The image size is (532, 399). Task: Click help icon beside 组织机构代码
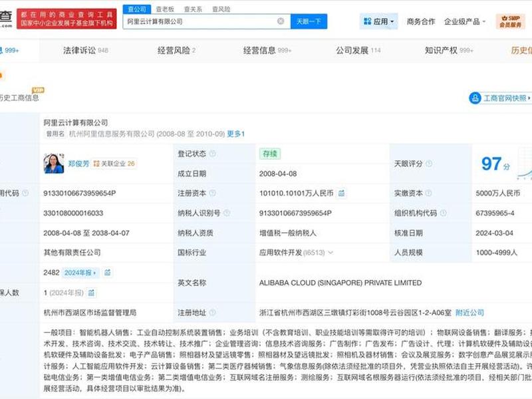443,213
